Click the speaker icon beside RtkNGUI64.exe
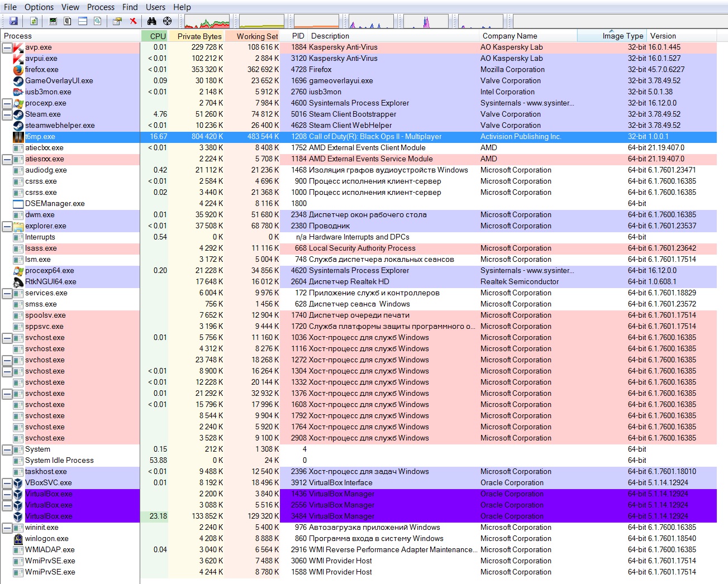Screen dimensions: 728x584 [x=18, y=282]
